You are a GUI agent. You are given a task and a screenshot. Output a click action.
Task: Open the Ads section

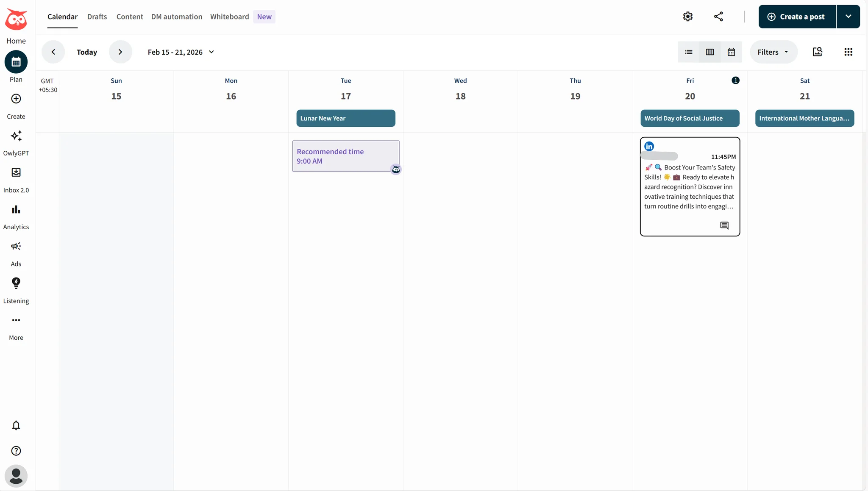coord(16,252)
